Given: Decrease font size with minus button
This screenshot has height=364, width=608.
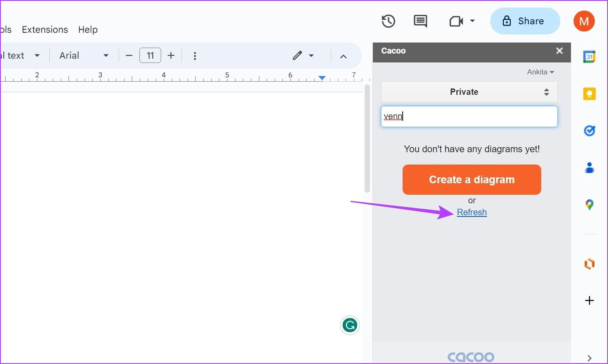Looking at the screenshot, I should click(x=129, y=56).
